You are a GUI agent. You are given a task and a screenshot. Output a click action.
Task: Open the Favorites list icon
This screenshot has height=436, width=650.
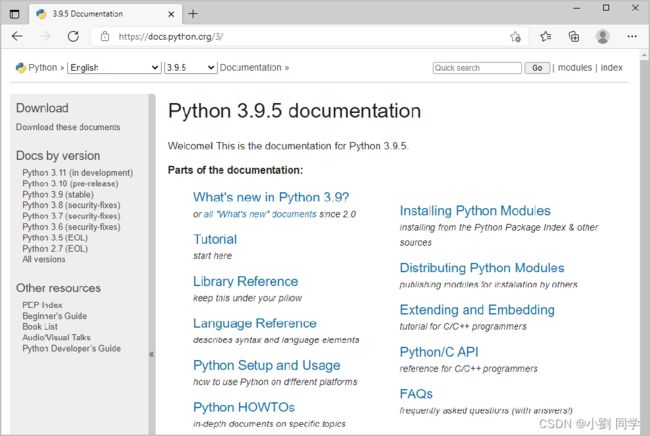pyautogui.click(x=546, y=36)
